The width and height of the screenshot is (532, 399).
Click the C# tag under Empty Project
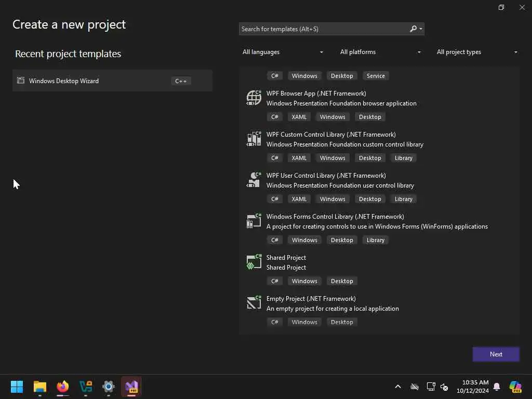pyautogui.click(x=274, y=322)
